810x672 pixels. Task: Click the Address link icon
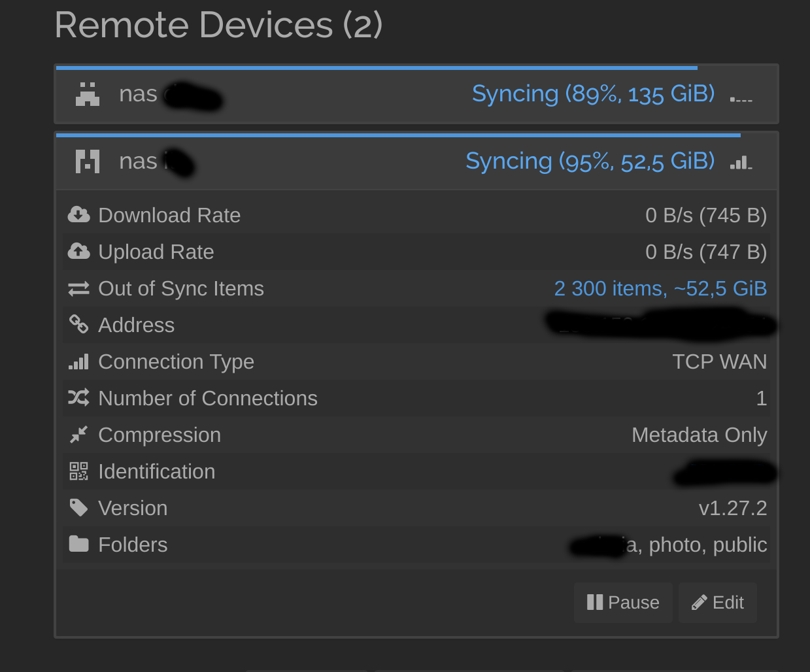[79, 324]
